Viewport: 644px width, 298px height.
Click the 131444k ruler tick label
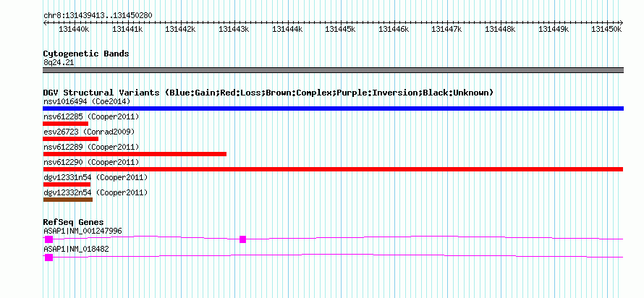287,29
